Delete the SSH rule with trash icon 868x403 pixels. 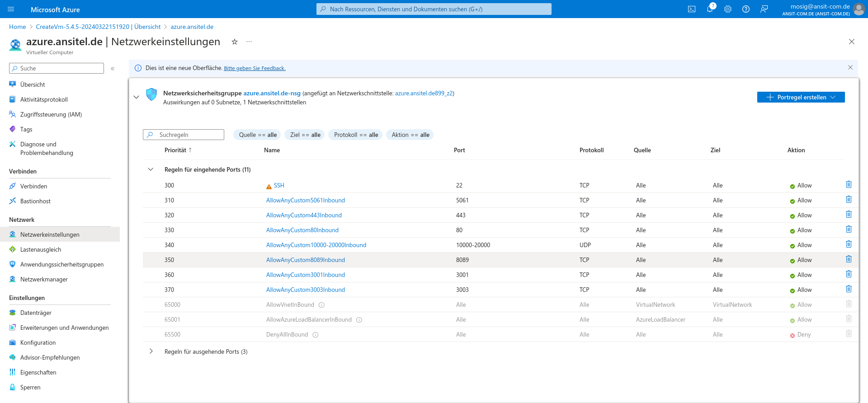[x=849, y=185]
